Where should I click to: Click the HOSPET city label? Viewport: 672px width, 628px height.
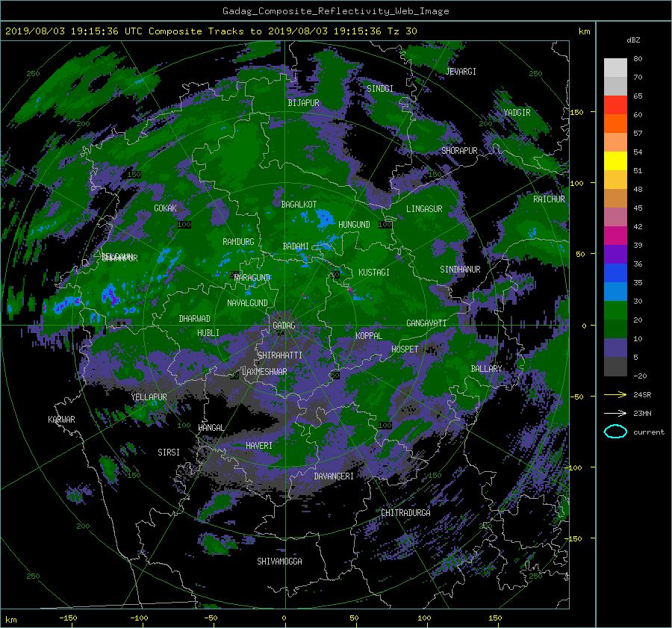point(405,349)
